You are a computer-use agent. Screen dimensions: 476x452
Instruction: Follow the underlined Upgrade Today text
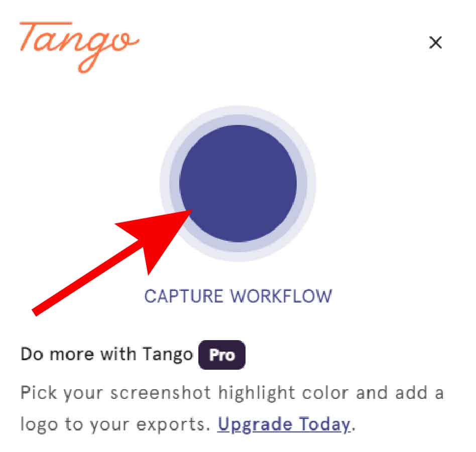point(284,424)
